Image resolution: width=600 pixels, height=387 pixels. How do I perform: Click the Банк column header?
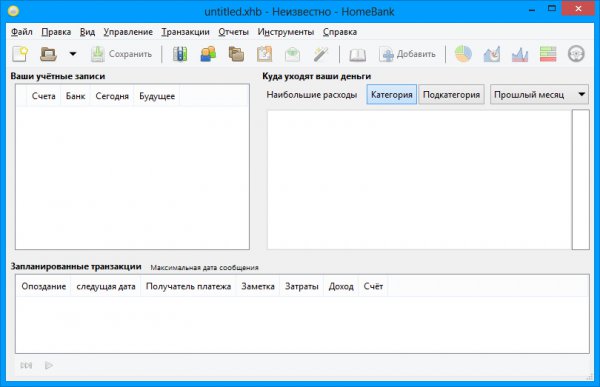[75, 96]
